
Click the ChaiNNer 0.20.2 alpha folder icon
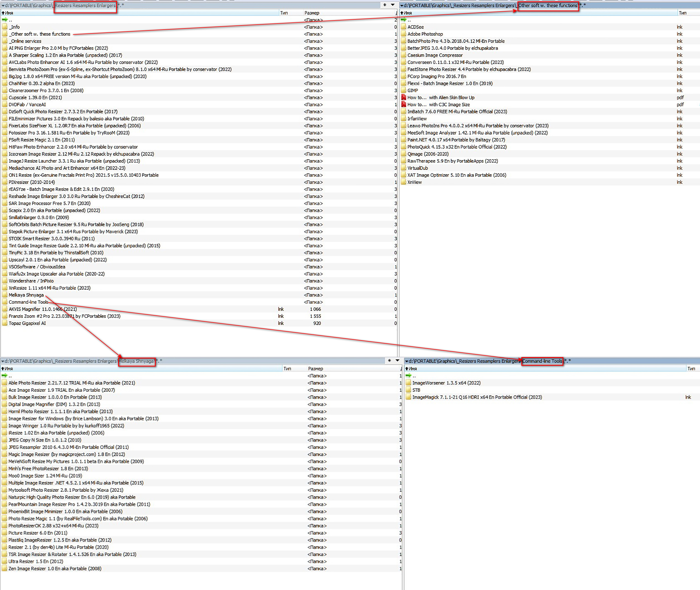[x=4, y=83]
